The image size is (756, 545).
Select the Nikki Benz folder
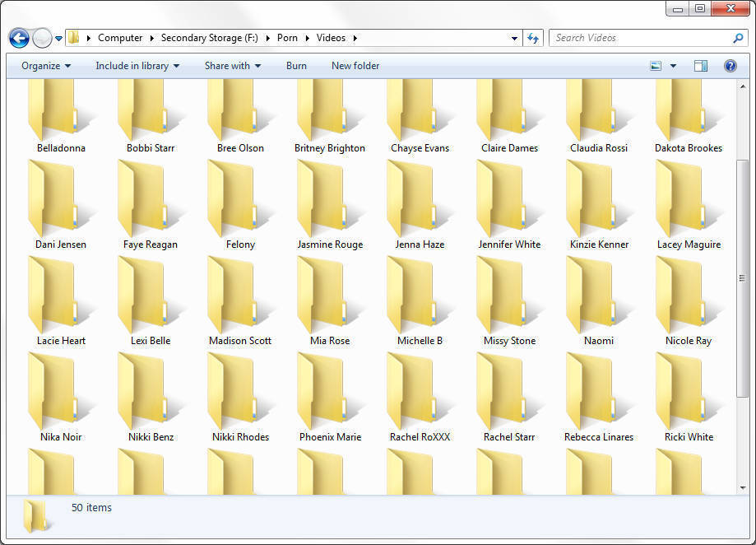tap(151, 398)
